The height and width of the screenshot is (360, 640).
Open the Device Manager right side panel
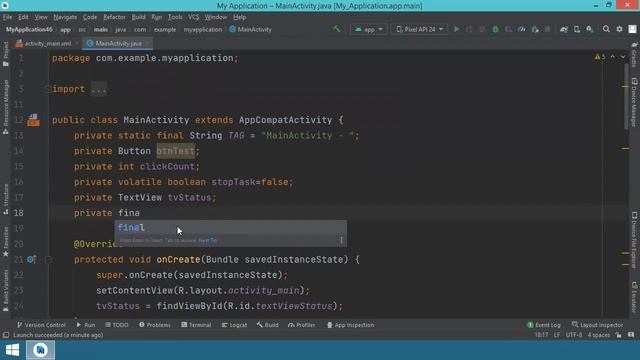tap(634, 102)
